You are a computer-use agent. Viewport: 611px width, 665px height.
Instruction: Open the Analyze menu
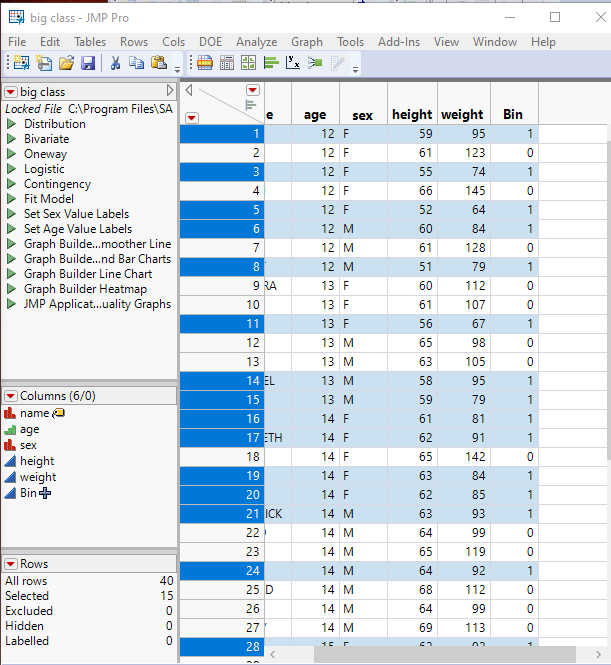(x=256, y=42)
